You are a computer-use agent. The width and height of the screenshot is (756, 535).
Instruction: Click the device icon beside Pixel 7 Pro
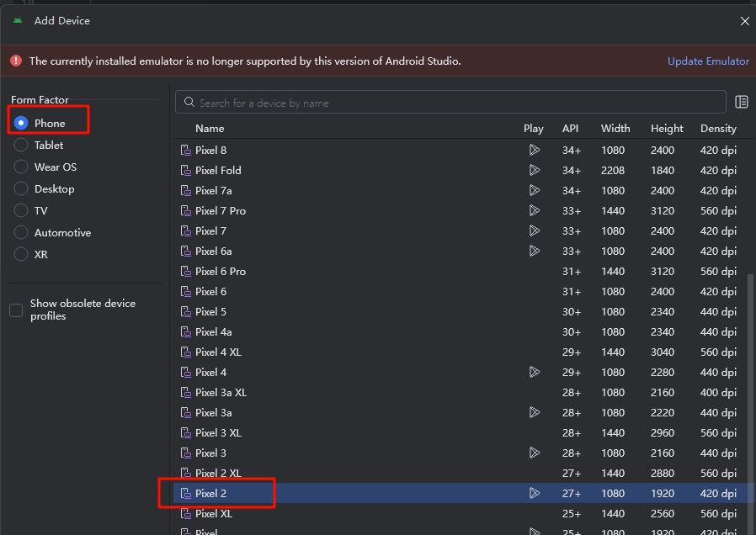coord(185,211)
